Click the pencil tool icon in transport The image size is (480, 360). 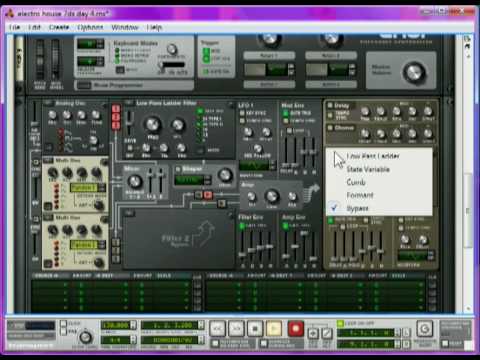click(x=327, y=333)
